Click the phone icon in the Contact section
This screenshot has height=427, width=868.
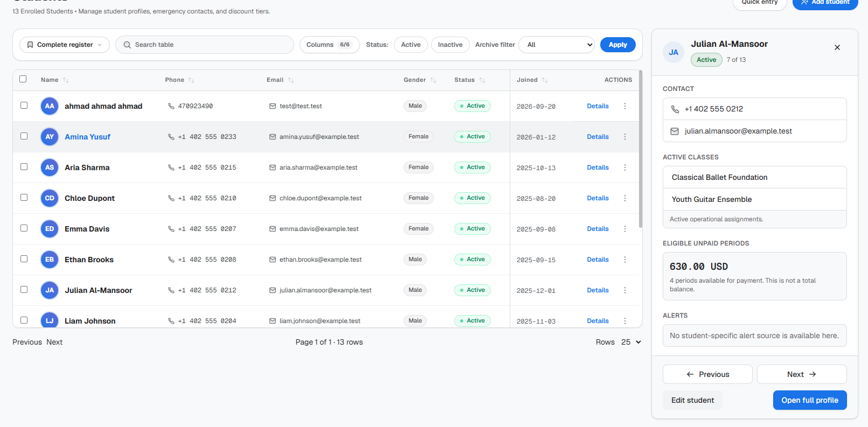click(x=675, y=109)
